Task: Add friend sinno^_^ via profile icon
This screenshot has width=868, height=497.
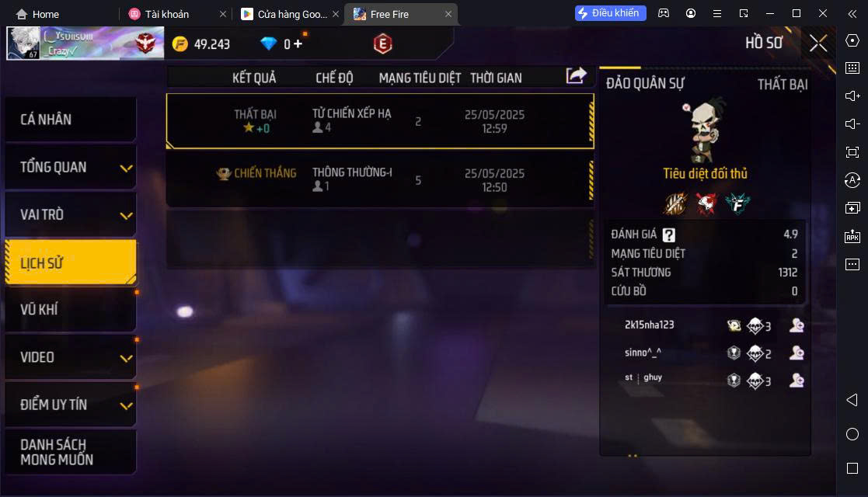Action: pyautogui.click(x=797, y=353)
